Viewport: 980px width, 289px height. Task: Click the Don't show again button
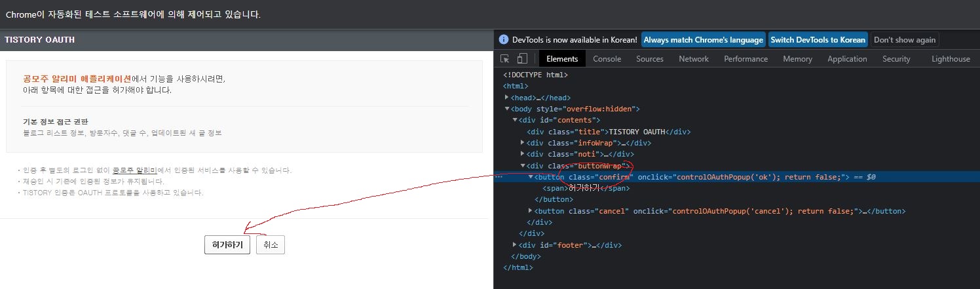click(x=905, y=39)
